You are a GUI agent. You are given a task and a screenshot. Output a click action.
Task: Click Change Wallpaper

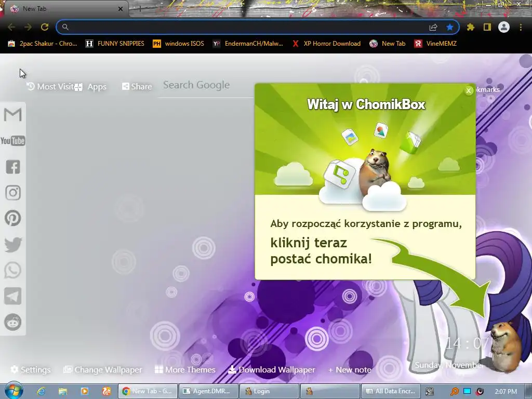pos(103,369)
